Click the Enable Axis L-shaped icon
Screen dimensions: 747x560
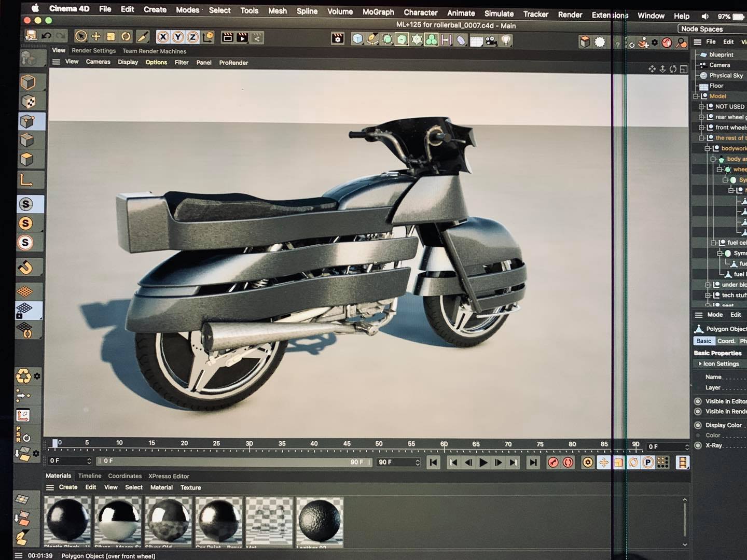coord(26,180)
